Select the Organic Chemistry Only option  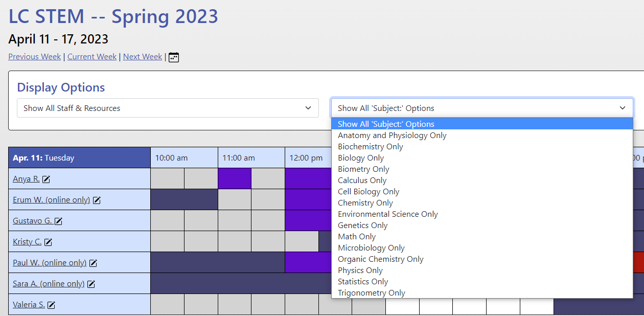tap(380, 259)
